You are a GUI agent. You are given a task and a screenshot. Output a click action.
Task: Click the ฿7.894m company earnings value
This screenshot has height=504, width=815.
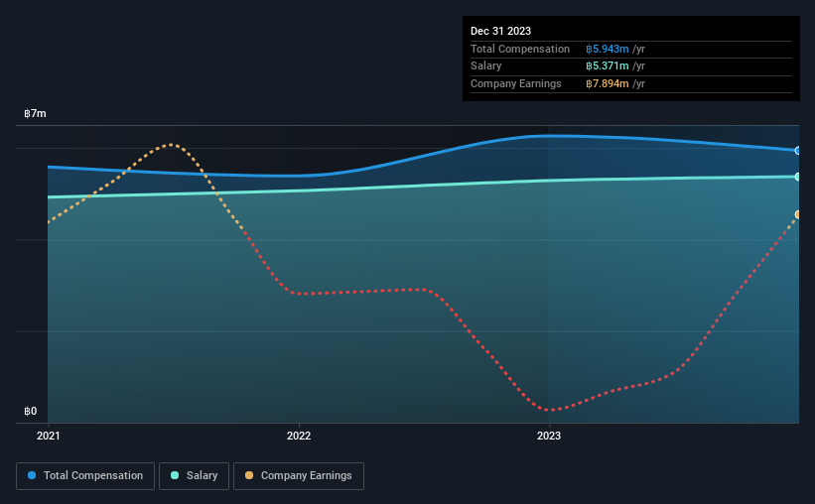[x=608, y=83]
